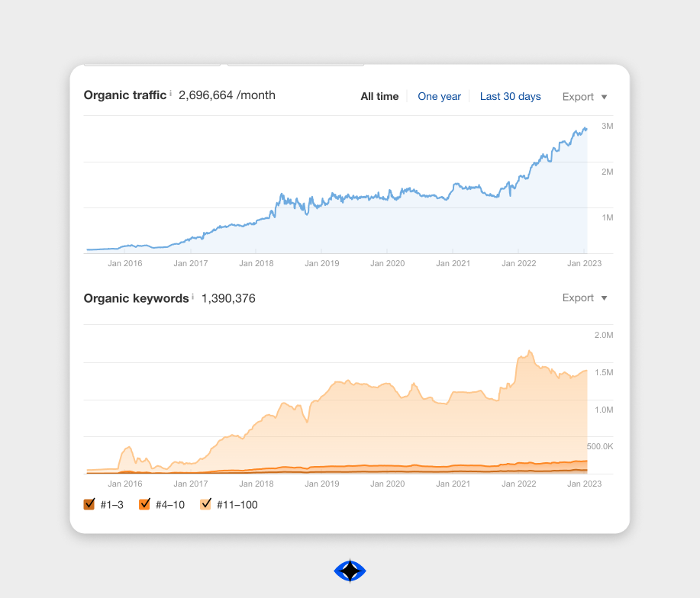Screen dimensions: 700x598
Task: Click the 500.0K axis label
Action: click(x=600, y=446)
